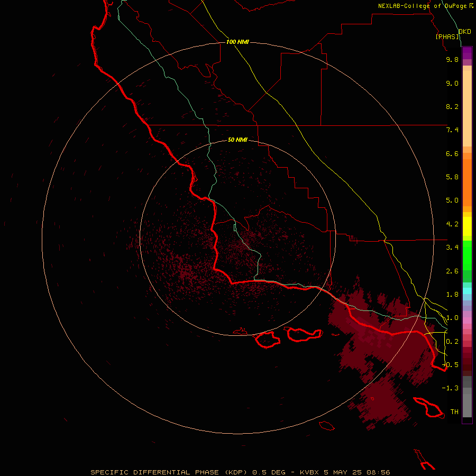Screen dimensions: 476x476
Task: Click the 5.0 value on the color scale
Action: (x=452, y=200)
